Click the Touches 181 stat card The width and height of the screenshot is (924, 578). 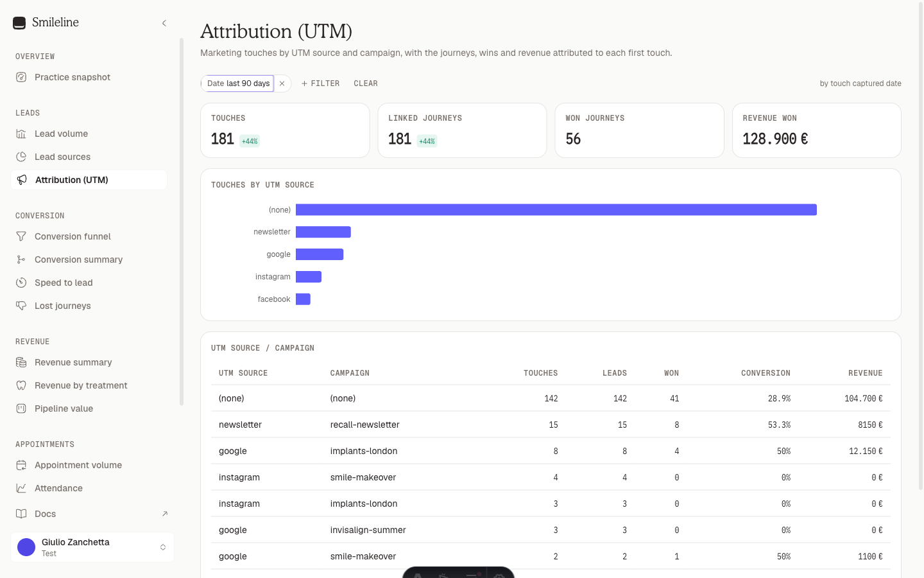285,130
